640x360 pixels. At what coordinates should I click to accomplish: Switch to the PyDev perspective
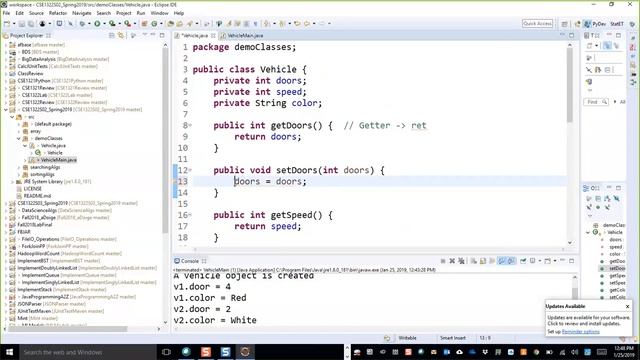[595, 24]
